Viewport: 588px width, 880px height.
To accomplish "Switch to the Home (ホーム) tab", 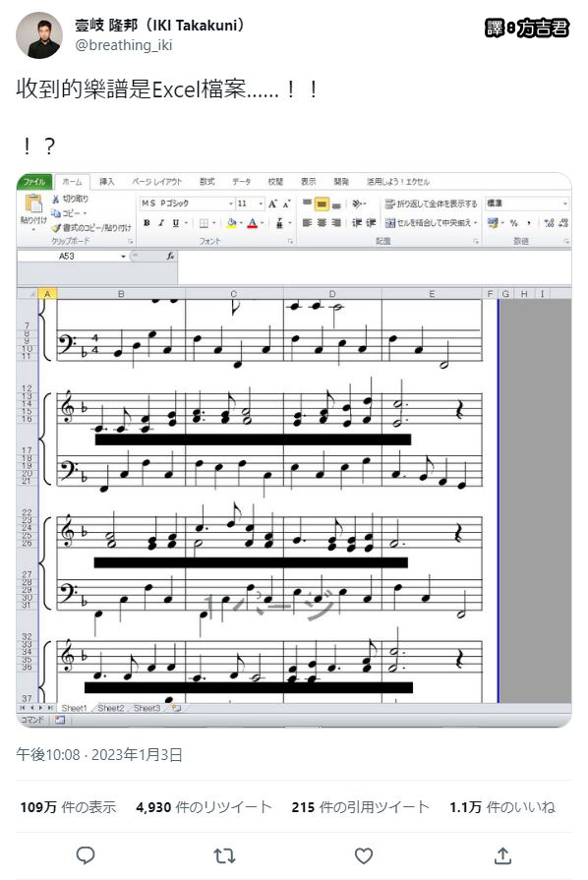I will tap(72, 181).
